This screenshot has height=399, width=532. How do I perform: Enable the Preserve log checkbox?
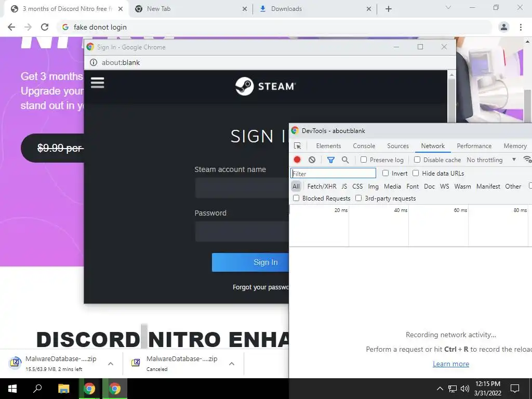363,159
